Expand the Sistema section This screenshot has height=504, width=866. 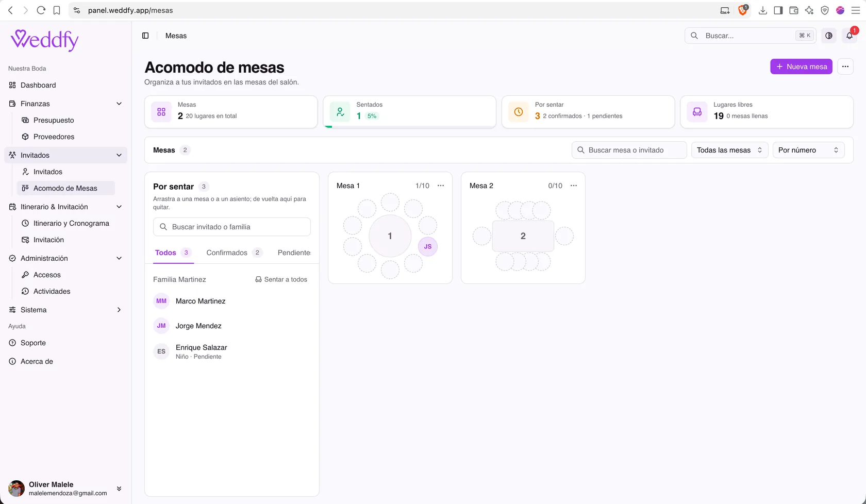point(119,310)
